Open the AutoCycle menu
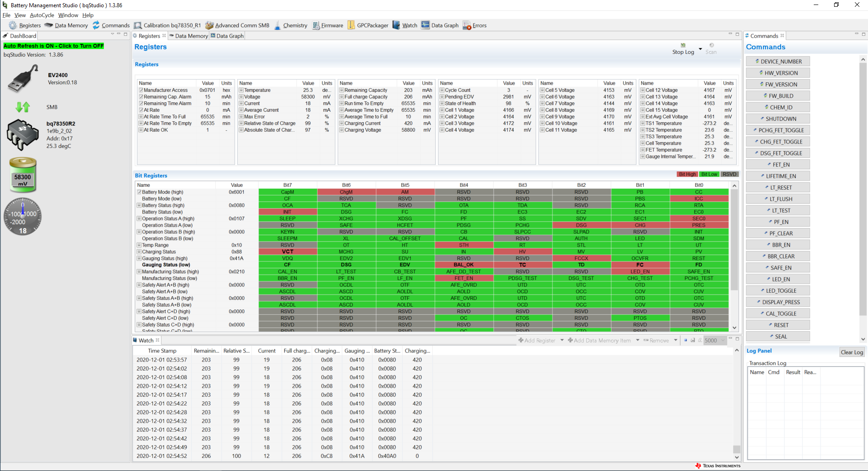Image resolution: width=868 pixels, height=471 pixels. (x=42, y=15)
